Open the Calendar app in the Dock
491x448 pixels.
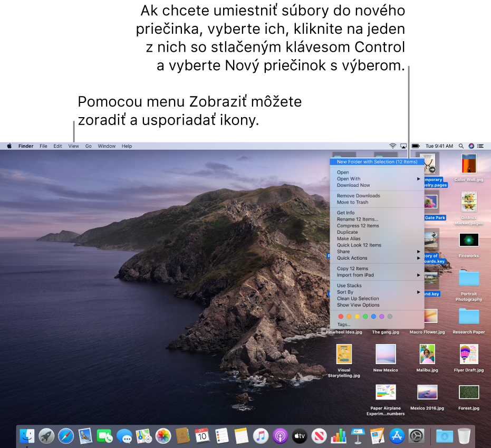point(202,436)
